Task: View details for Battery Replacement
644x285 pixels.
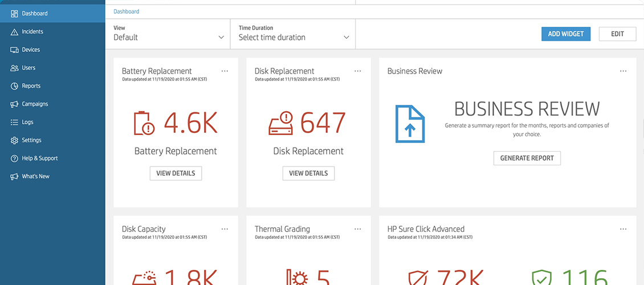Action: tap(176, 173)
